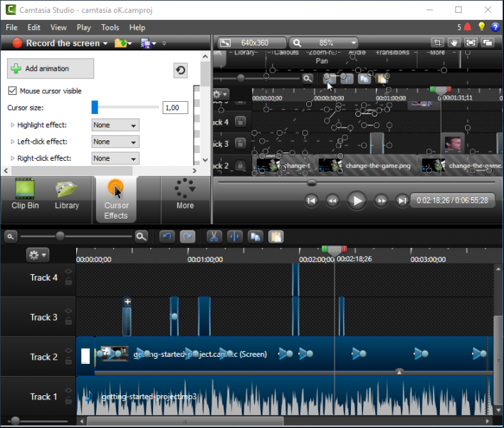
Task: Click the timeline zoom in magnifier
Action: [142, 237]
